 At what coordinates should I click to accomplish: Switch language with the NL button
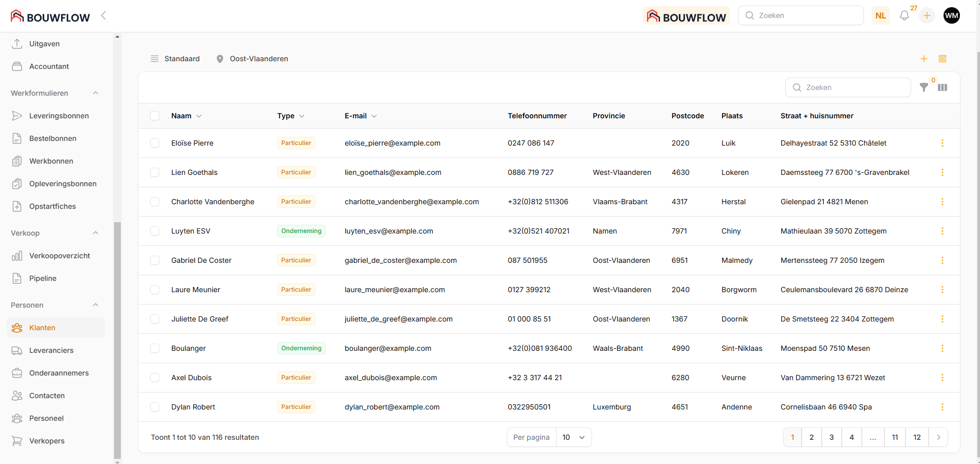click(880, 15)
